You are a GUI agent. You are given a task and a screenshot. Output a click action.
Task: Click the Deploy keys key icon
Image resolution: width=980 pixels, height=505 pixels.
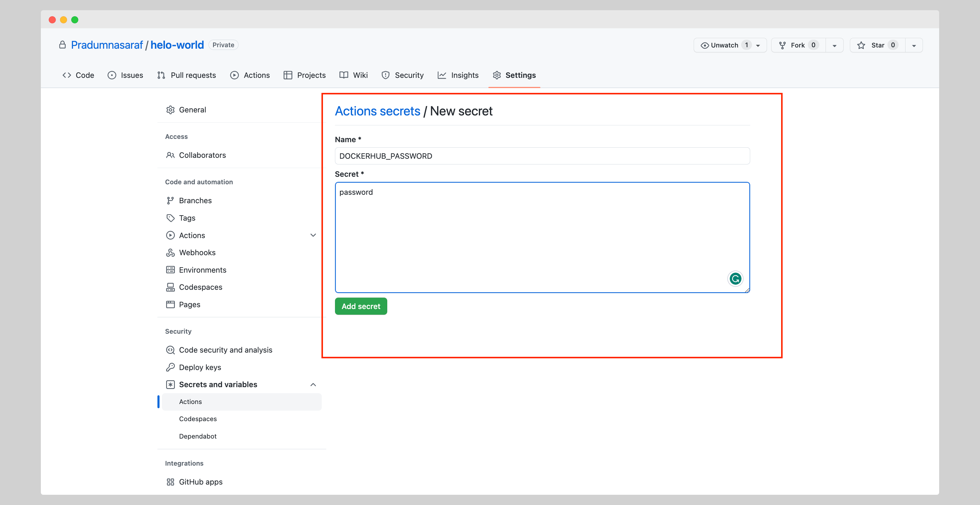point(170,367)
